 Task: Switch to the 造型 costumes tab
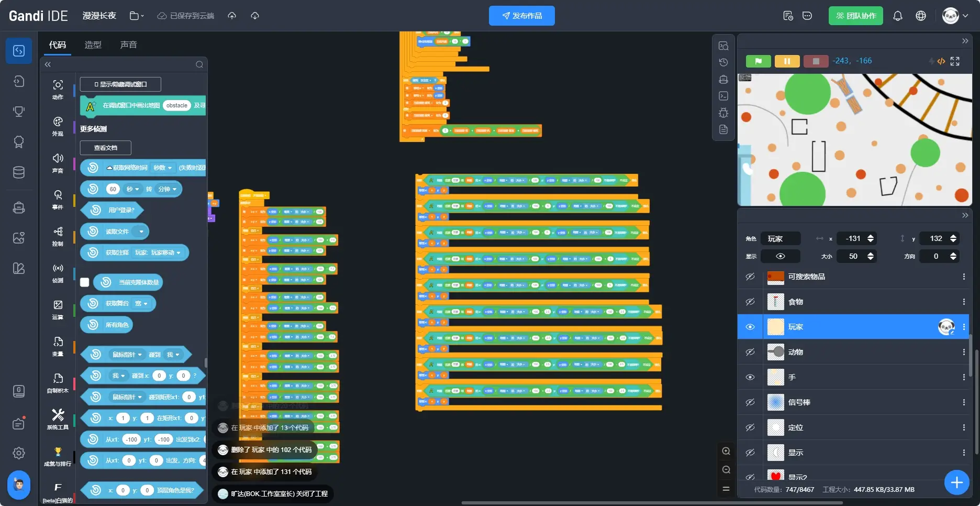coord(93,45)
